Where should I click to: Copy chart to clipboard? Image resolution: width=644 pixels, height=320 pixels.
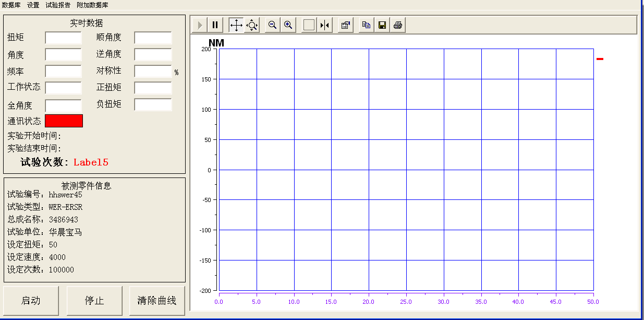(367, 25)
